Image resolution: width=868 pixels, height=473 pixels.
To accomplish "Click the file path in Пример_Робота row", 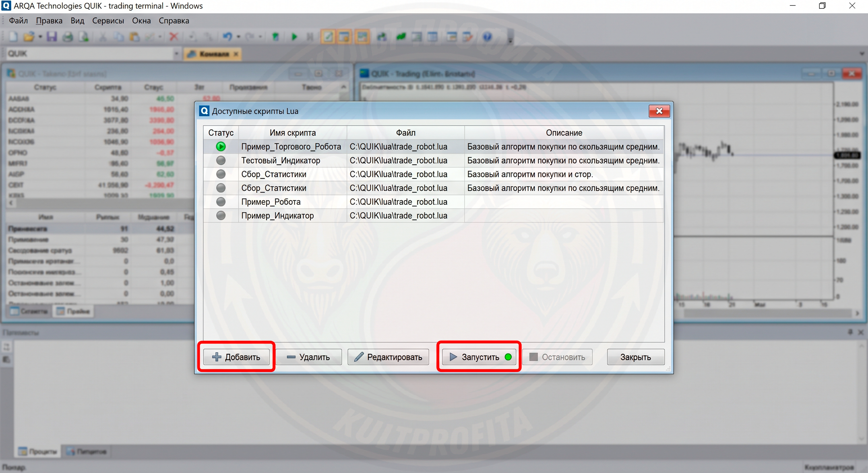I will [399, 202].
